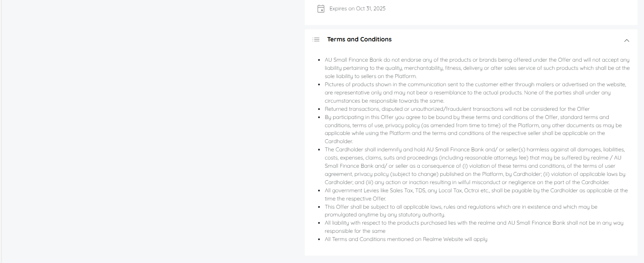Click the bullet point before "Returned transactions"
The image size is (644, 263).
[x=319, y=109]
